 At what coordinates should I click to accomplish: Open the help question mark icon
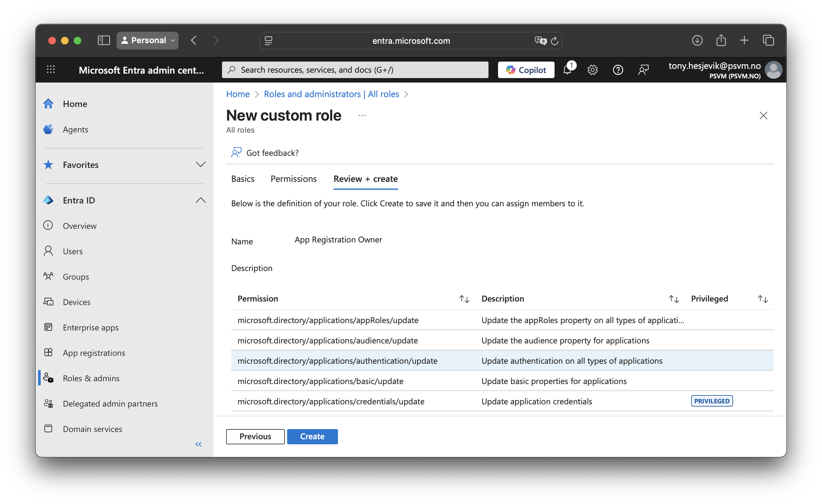(618, 70)
